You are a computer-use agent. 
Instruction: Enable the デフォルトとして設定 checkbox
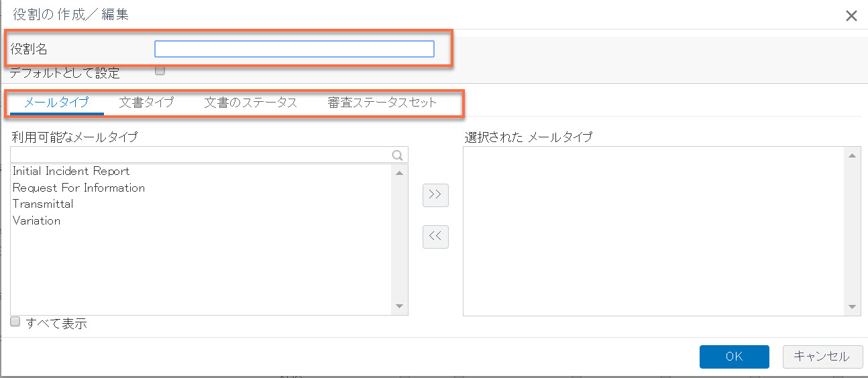point(160,70)
